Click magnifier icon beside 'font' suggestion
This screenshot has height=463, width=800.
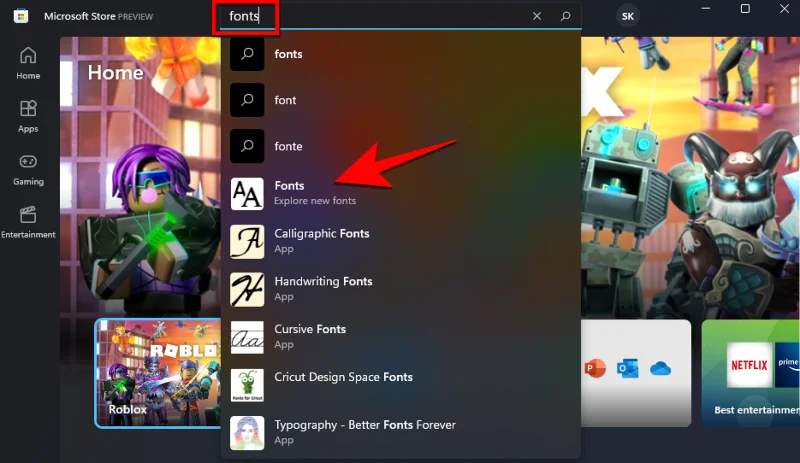click(x=247, y=100)
